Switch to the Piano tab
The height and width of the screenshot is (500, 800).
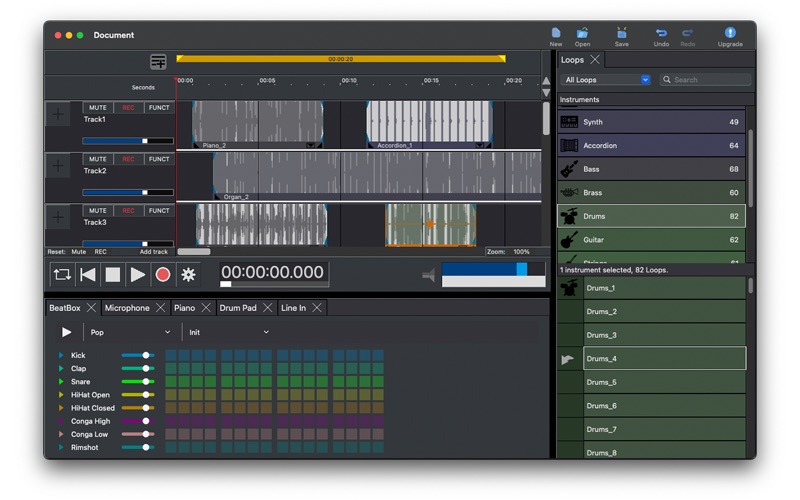tap(185, 308)
